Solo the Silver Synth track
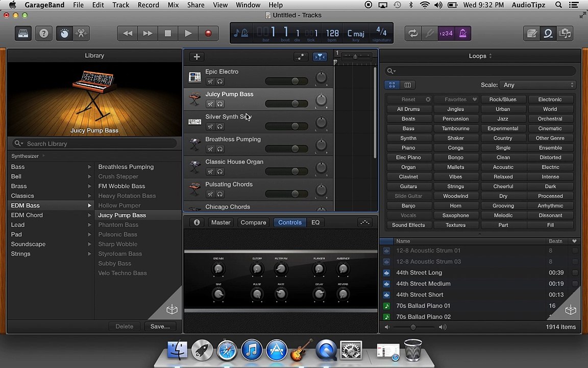This screenshot has height=368, width=588. [x=220, y=127]
